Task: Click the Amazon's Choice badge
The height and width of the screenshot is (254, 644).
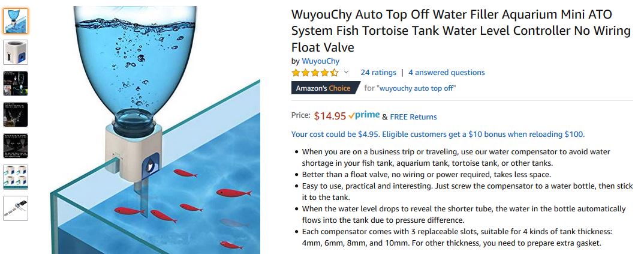Action: pyautogui.click(x=323, y=88)
